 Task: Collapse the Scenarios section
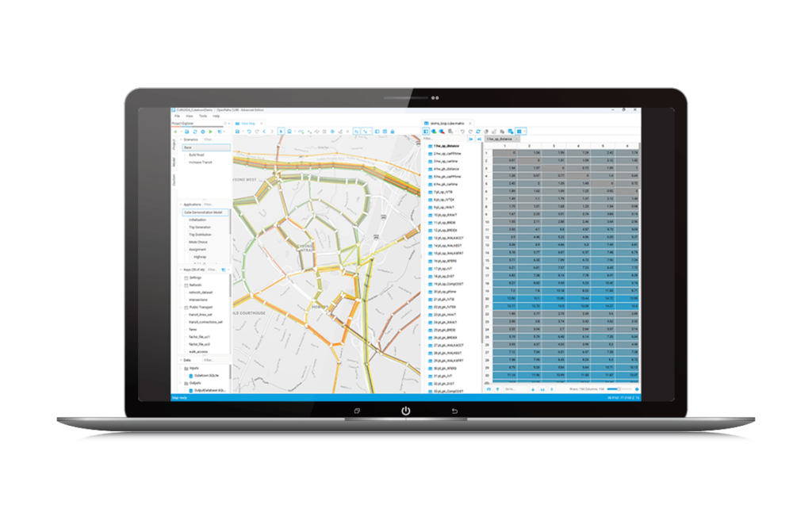coord(181,139)
